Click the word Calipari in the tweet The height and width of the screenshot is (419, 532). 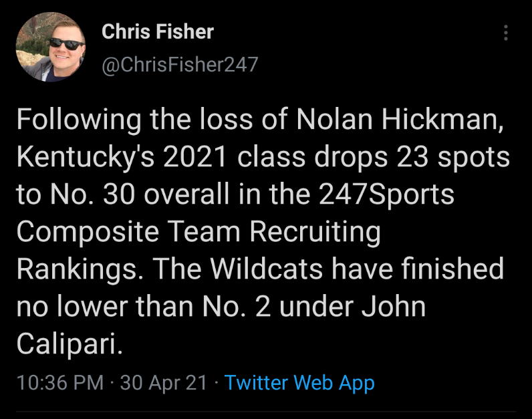69,343
